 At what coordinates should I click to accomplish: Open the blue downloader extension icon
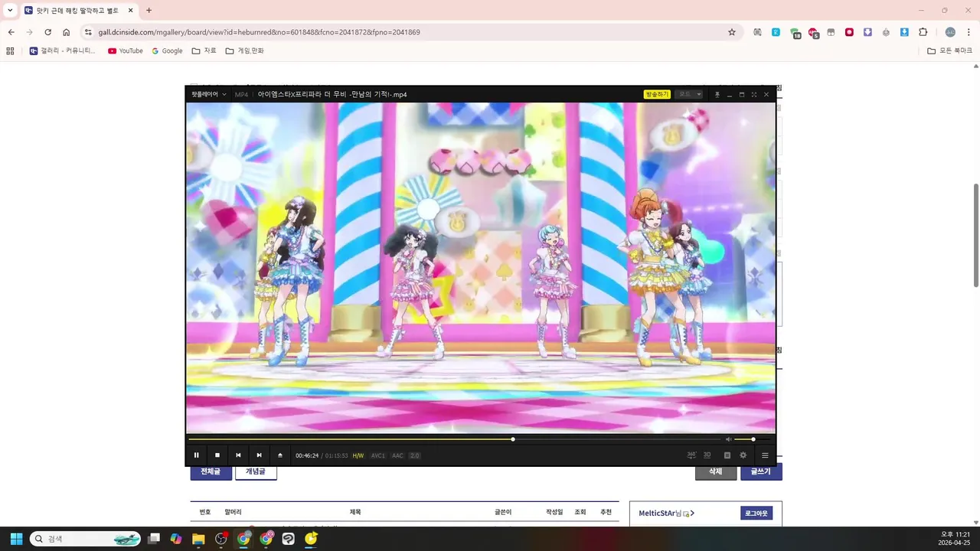click(904, 32)
